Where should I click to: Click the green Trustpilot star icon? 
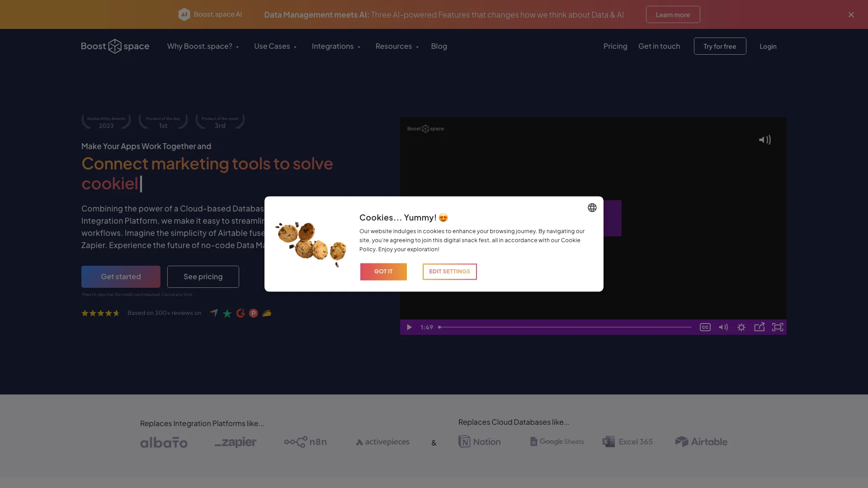tap(227, 313)
